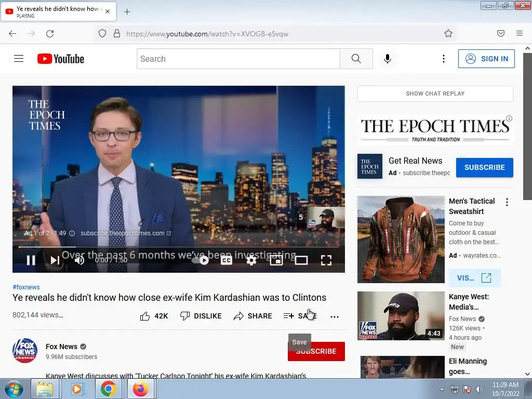
Task: Switch to theater mode
Action: tap(301, 260)
